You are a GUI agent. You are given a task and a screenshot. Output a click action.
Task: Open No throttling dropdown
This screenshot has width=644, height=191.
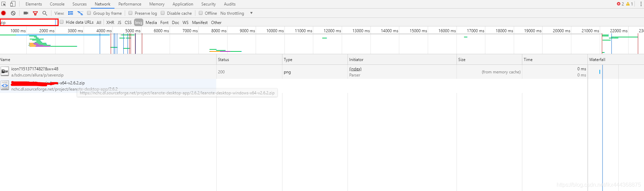[236, 13]
